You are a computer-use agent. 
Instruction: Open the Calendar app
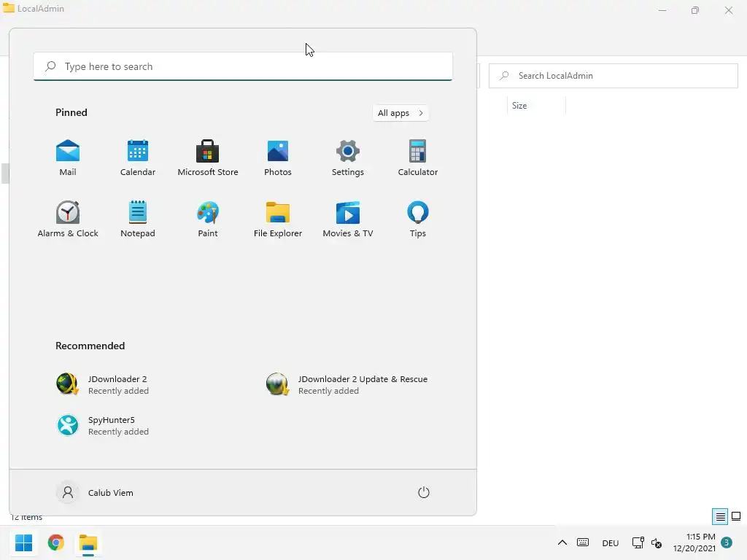[x=138, y=158]
